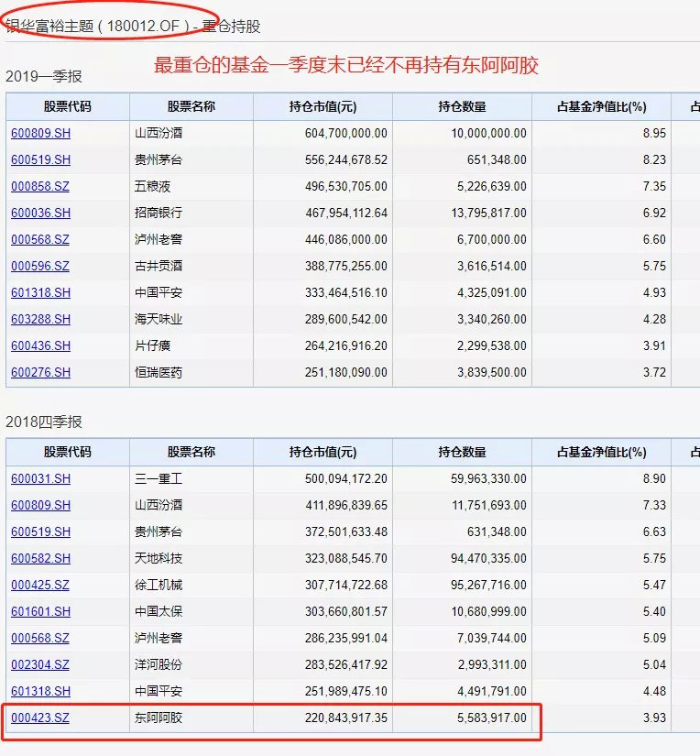Open the 600031.SH stock link
700x756 pixels.
click(x=40, y=478)
